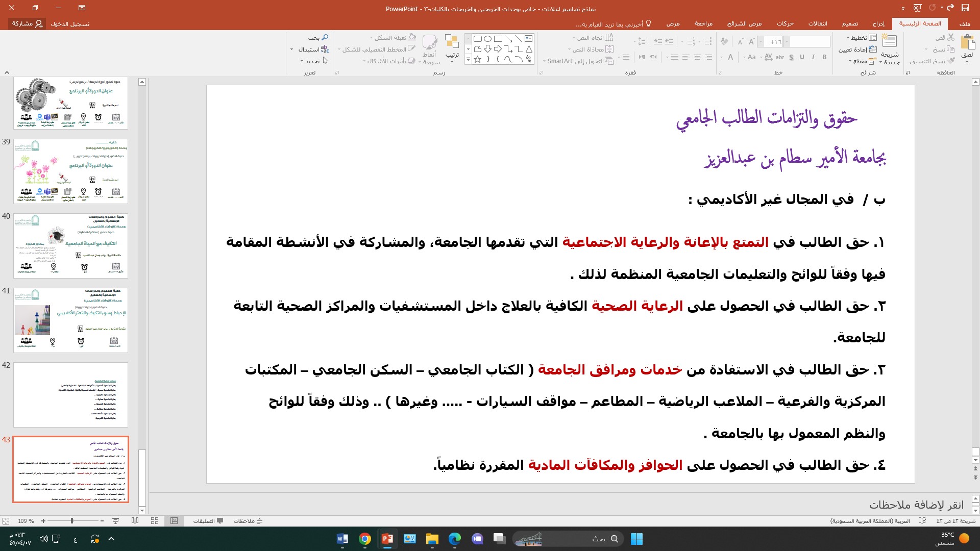
Task: Click the zoom slider handle
Action: [72, 521]
